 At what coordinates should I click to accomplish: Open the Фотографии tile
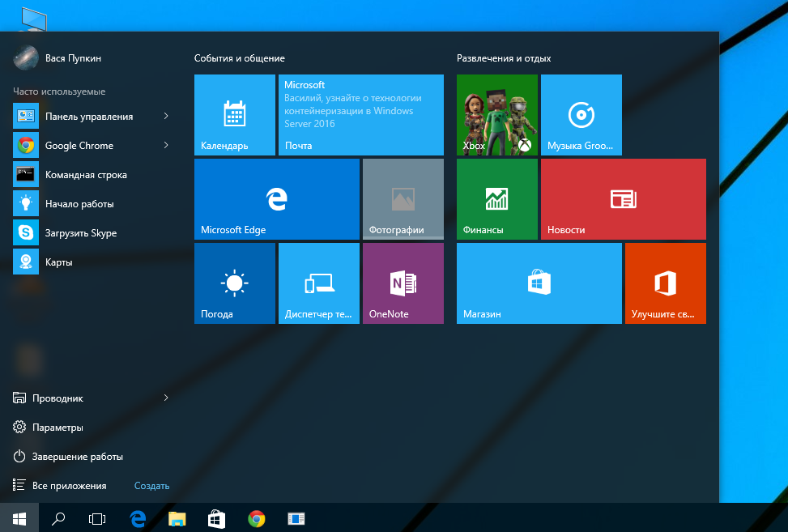click(403, 199)
